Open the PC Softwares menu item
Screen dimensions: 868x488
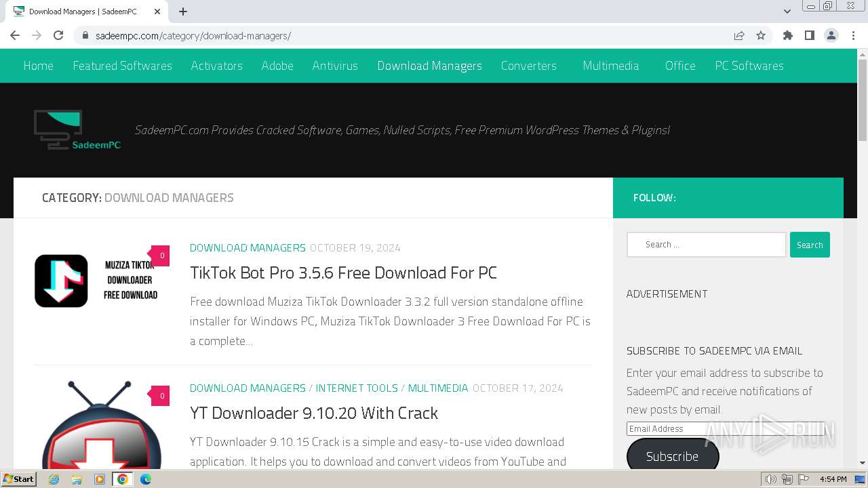pyautogui.click(x=749, y=66)
